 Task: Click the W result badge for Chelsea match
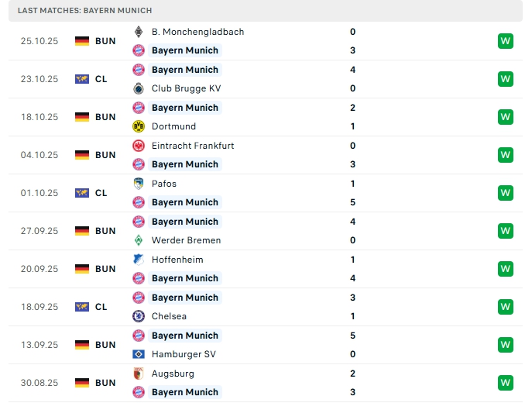[506, 307]
